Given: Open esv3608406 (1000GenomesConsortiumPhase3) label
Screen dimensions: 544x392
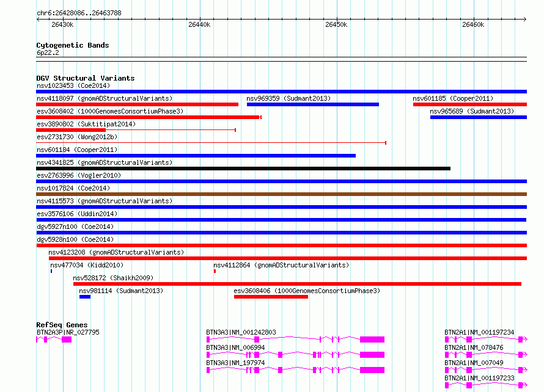Looking at the screenshot, I should (307, 291).
